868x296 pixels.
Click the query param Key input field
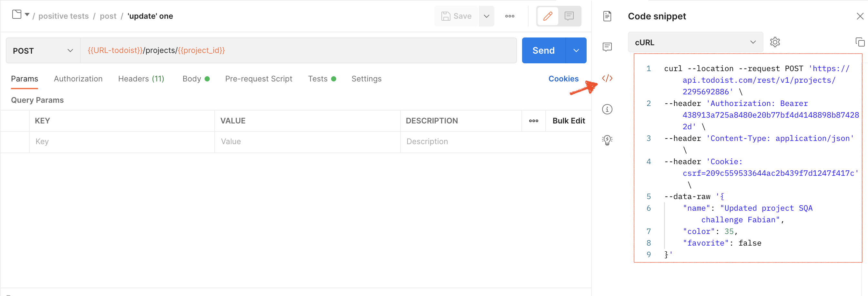click(121, 142)
